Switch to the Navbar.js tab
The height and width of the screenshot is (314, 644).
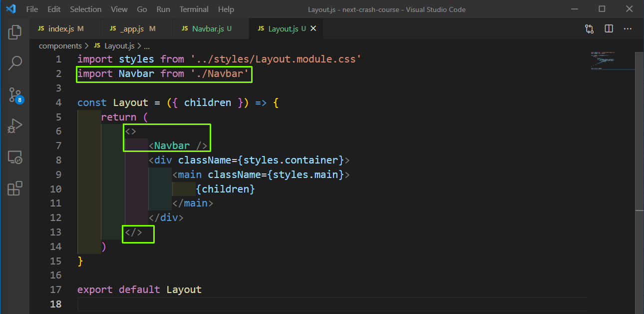coord(211,29)
